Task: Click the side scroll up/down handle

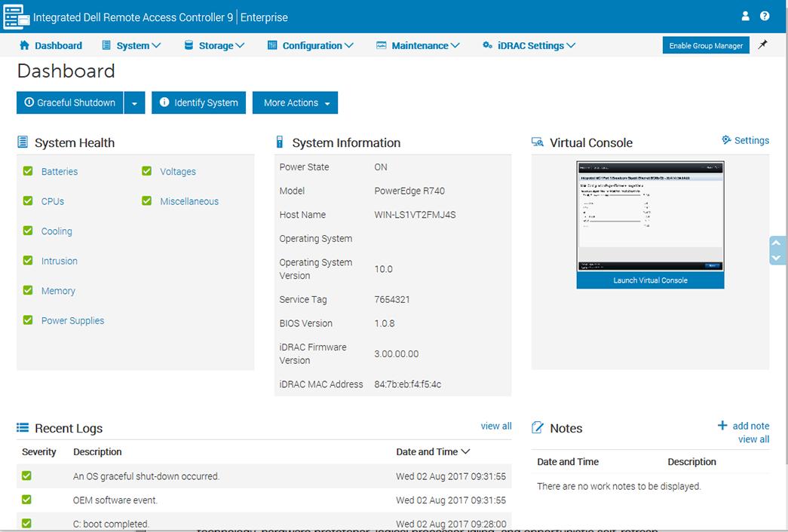Action: (776, 250)
